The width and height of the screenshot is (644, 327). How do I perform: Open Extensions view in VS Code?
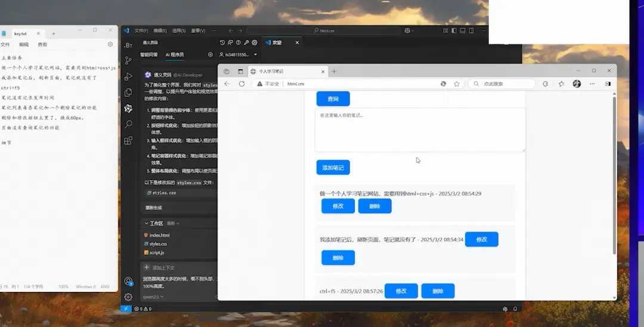coord(128,141)
